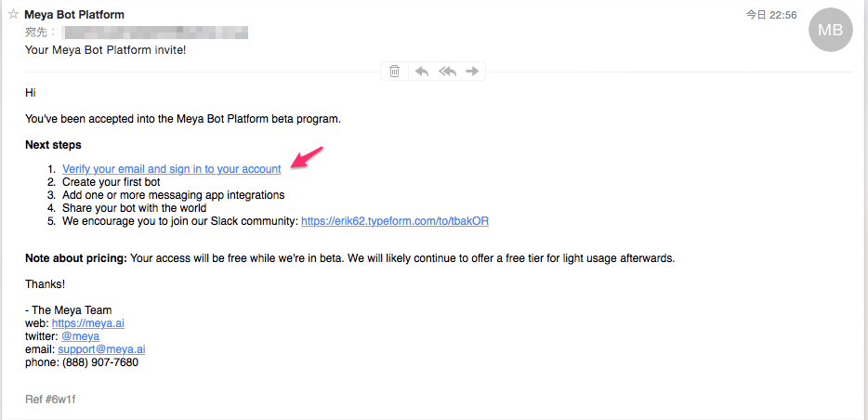The image size is (868, 420).
Task: Open the MB sender avatar
Action: point(830,30)
